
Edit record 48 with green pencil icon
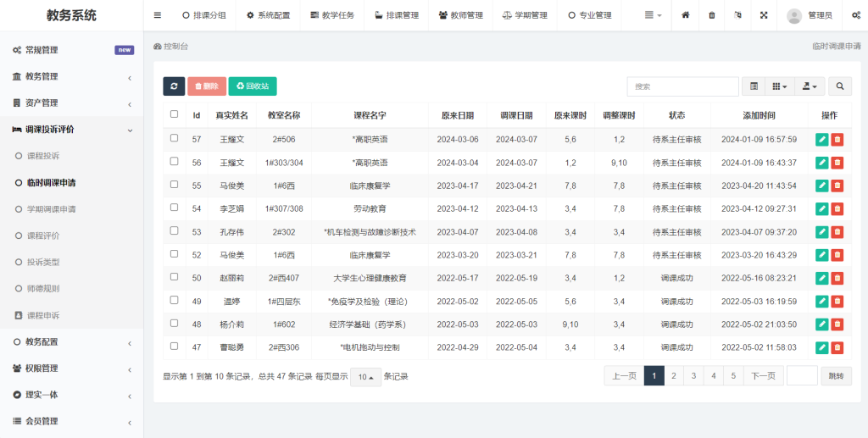coord(822,324)
